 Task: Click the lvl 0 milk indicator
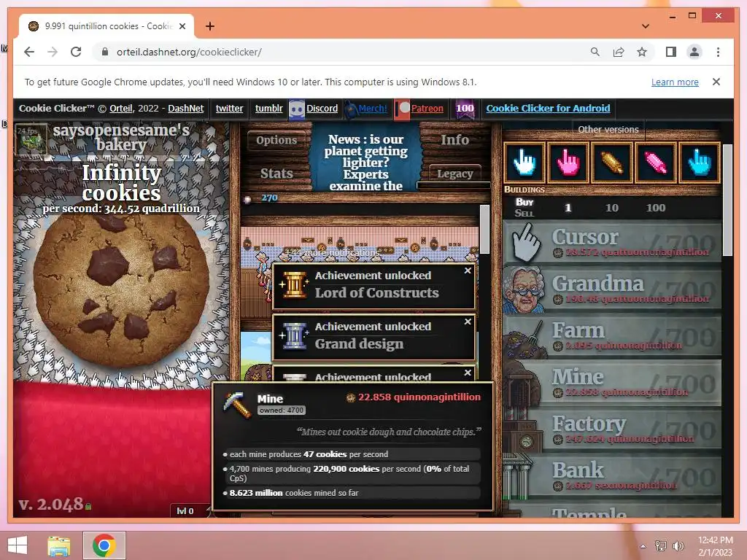coord(185,511)
